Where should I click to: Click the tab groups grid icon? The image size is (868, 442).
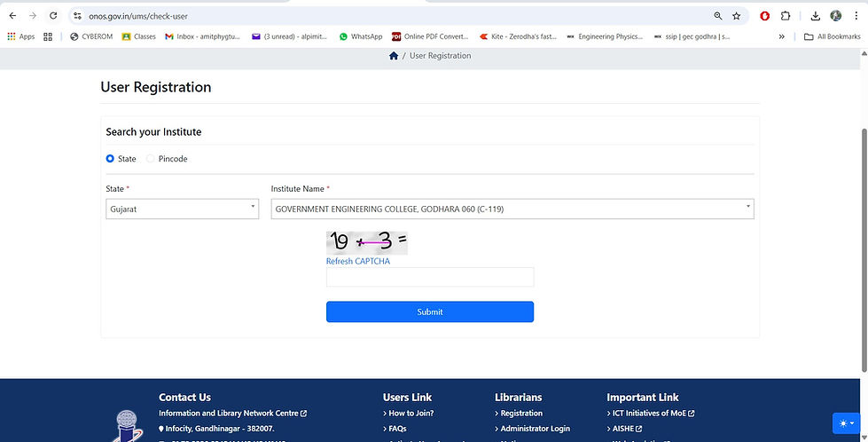tap(48, 36)
